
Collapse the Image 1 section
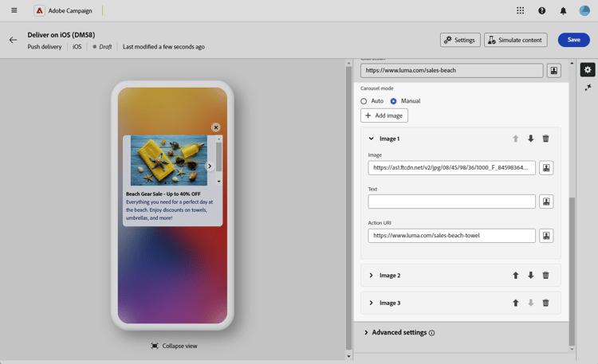371,139
